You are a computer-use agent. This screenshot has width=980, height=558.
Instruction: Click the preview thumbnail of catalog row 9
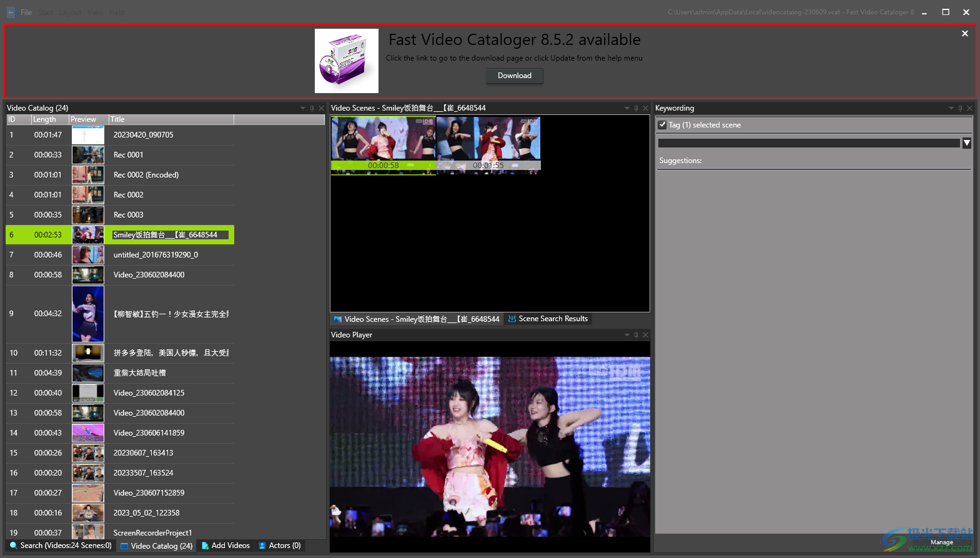[x=88, y=314]
